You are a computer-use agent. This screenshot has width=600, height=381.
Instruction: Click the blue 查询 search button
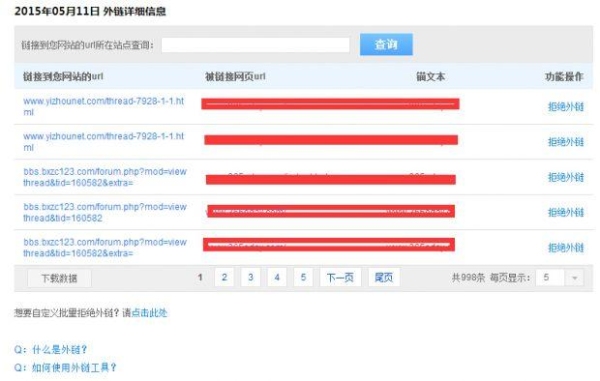(x=386, y=44)
